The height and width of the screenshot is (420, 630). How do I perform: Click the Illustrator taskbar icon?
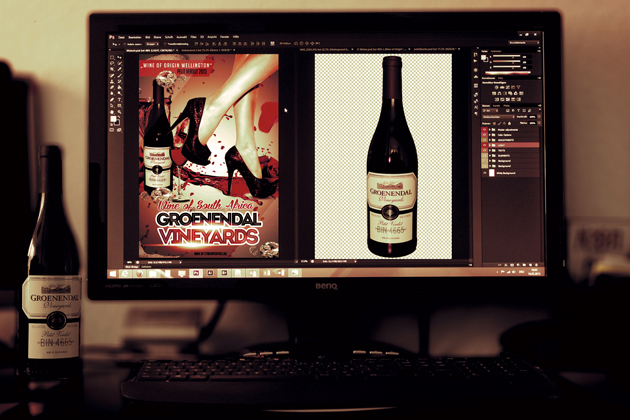[210, 273]
